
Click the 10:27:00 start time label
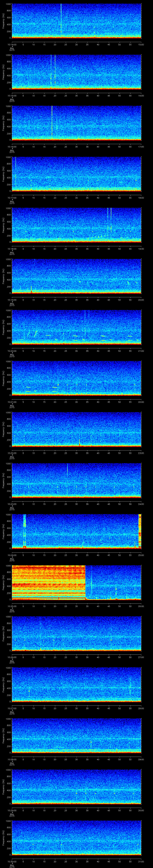click(x=12, y=708)
